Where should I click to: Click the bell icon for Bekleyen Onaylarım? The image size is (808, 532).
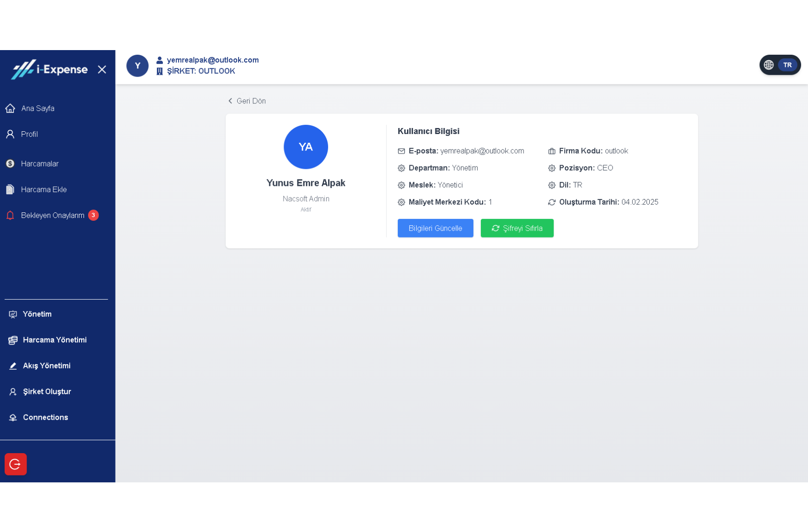pos(10,216)
